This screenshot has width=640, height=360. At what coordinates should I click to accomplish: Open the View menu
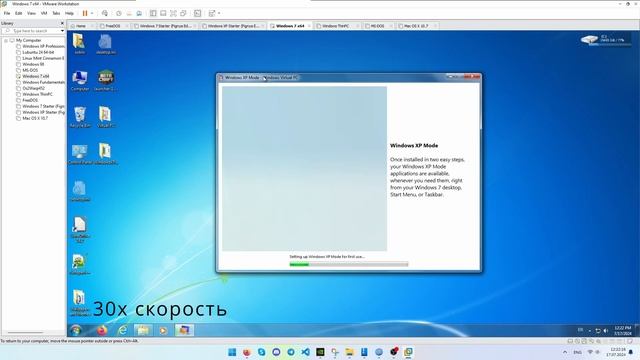[31, 13]
